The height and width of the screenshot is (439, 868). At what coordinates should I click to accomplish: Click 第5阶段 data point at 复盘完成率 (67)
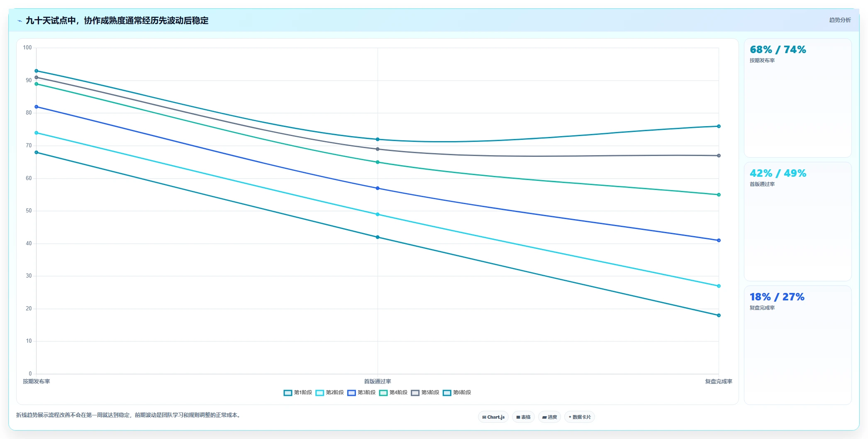[719, 156]
